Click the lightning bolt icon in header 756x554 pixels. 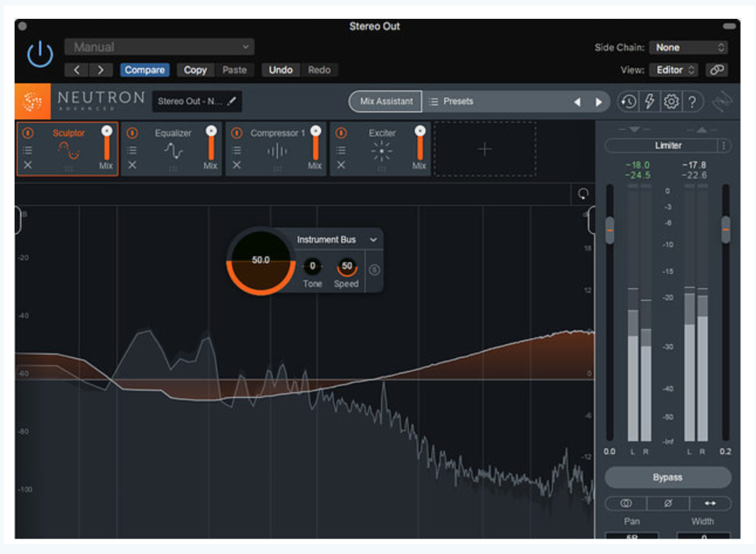click(x=650, y=102)
